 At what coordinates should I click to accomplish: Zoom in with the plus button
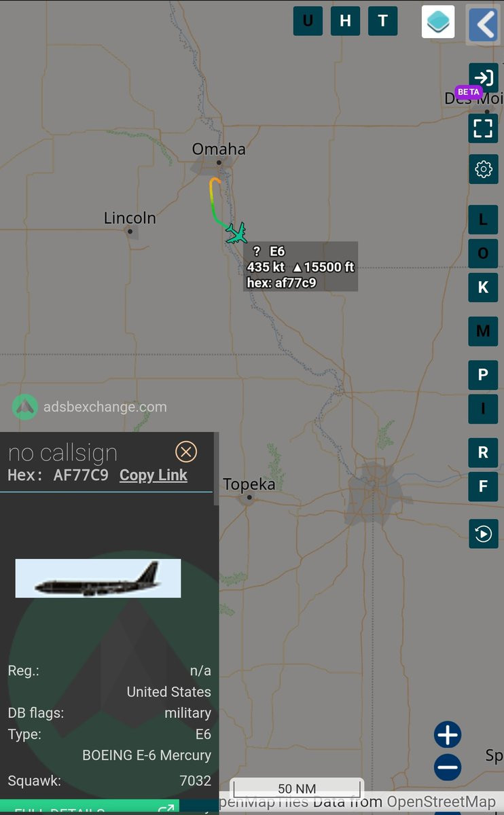[448, 735]
